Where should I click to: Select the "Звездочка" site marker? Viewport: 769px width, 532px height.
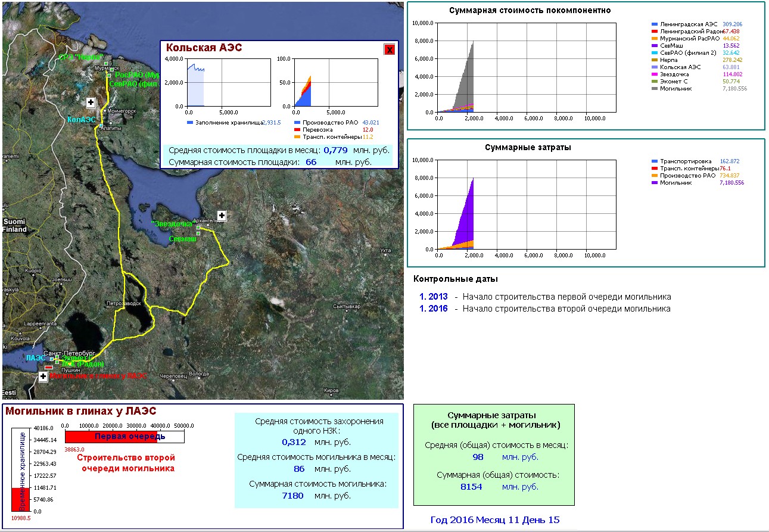pos(198,227)
